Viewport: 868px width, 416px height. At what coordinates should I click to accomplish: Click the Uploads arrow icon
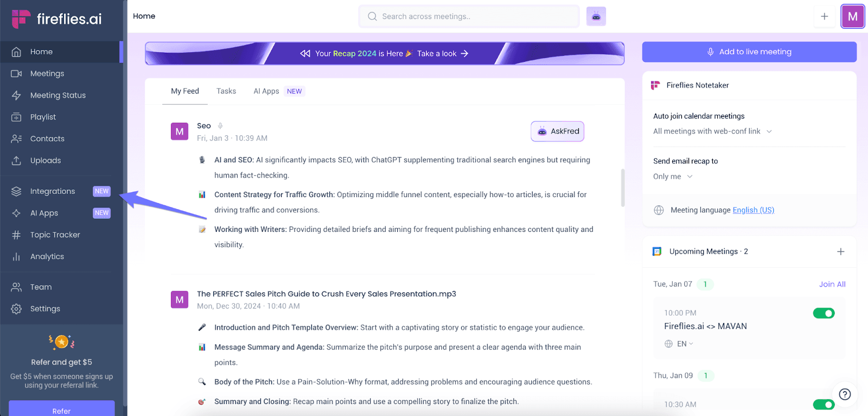pos(16,160)
